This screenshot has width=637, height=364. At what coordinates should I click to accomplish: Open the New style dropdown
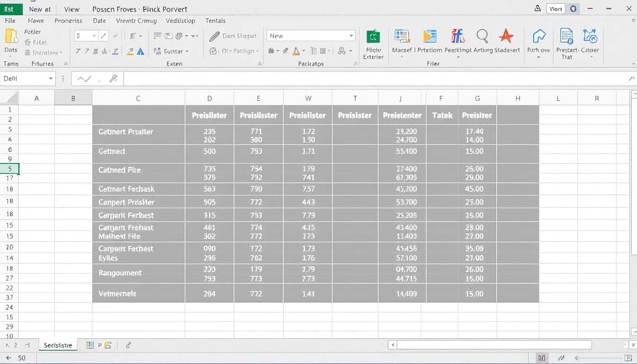[x=351, y=36]
